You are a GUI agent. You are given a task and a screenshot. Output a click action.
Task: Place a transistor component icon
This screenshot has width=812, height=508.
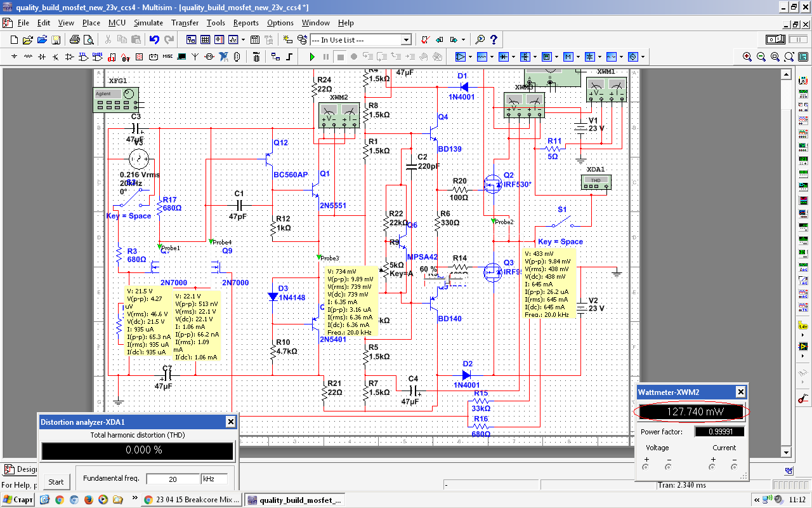tap(56, 57)
